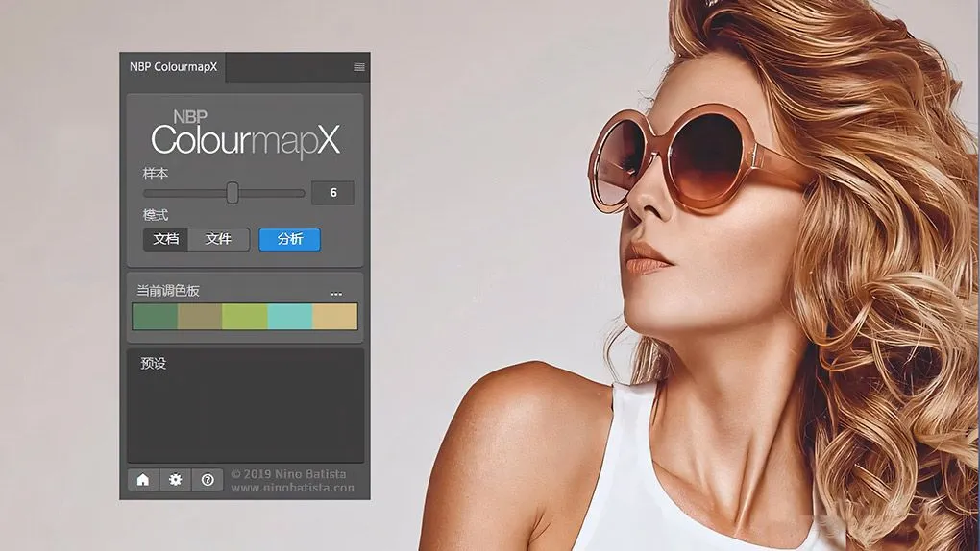
Task: Pick the lime green palette swatch
Action: pyautogui.click(x=245, y=317)
